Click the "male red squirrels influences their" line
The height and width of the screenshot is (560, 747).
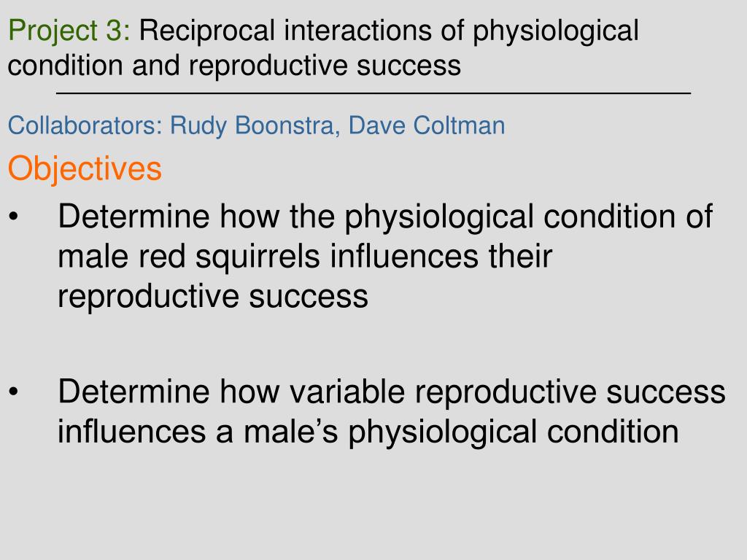click(x=305, y=257)
